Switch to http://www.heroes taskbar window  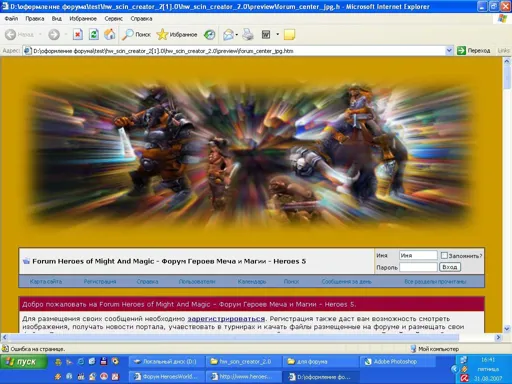243,377
